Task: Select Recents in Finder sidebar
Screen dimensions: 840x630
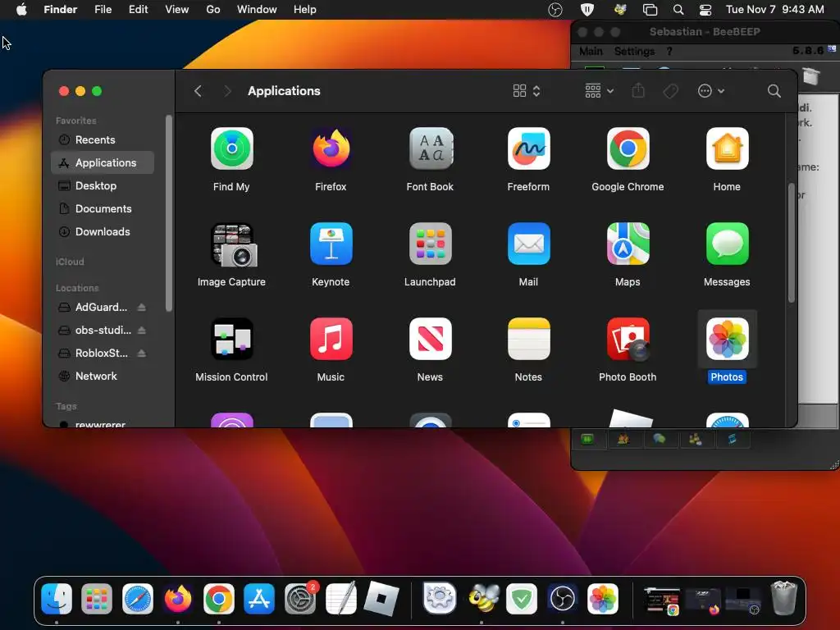Action: (x=103, y=139)
